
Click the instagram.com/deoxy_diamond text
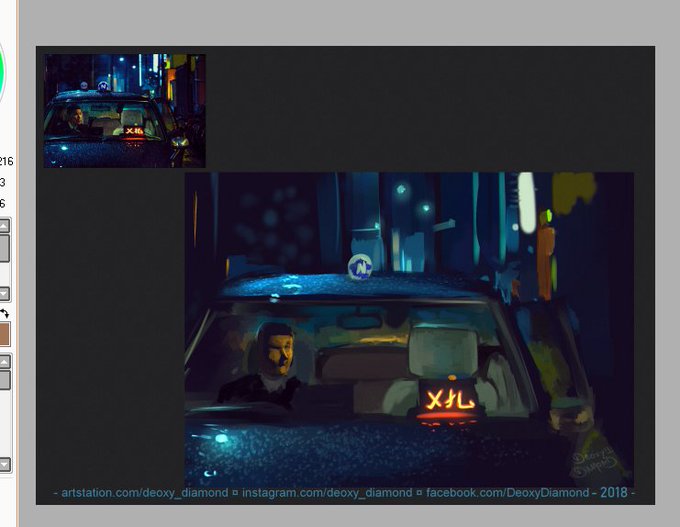click(327, 493)
